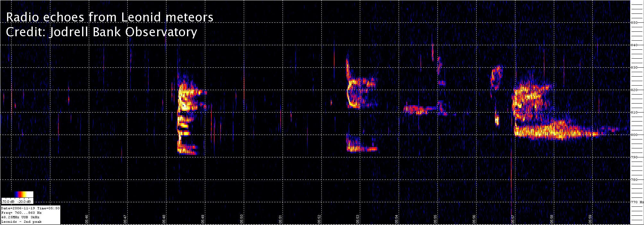Screen dimensions: 644x225
Task: Click the 800 frequency axis label
Action: (634, 135)
